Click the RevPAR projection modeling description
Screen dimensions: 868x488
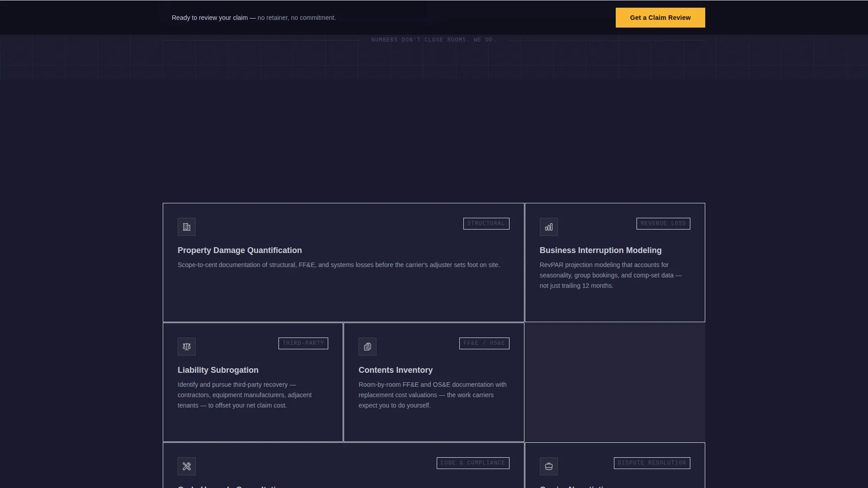tap(610, 275)
